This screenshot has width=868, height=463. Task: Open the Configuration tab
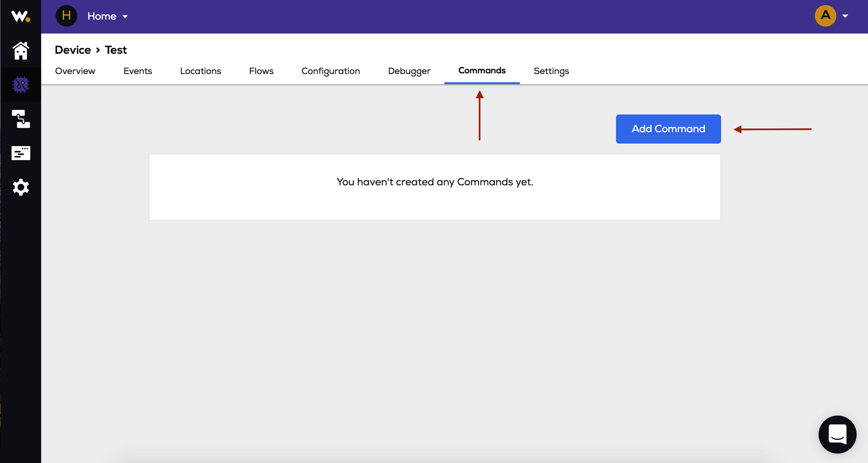coord(330,71)
